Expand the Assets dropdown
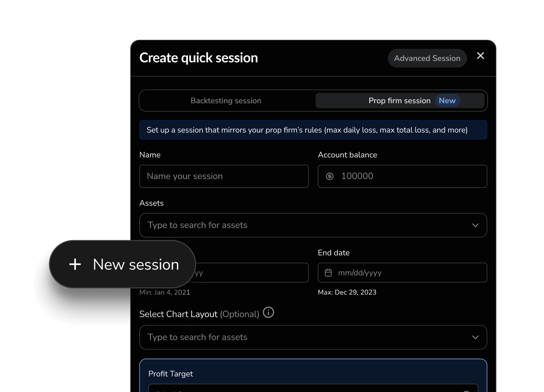Screen dimensions: 544x392 [x=475, y=225]
